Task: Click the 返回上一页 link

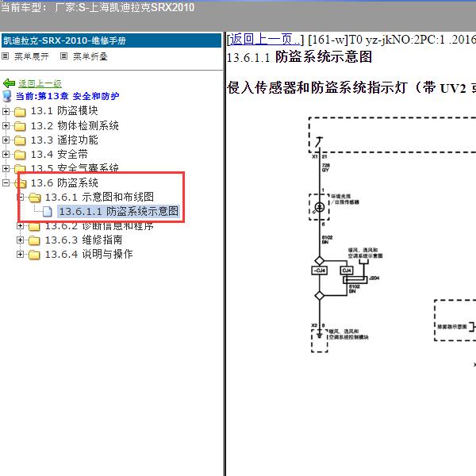Action: (x=264, y=40)
